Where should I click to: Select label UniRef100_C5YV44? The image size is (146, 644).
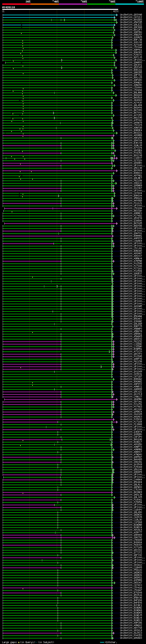click(x=131, y=47)
